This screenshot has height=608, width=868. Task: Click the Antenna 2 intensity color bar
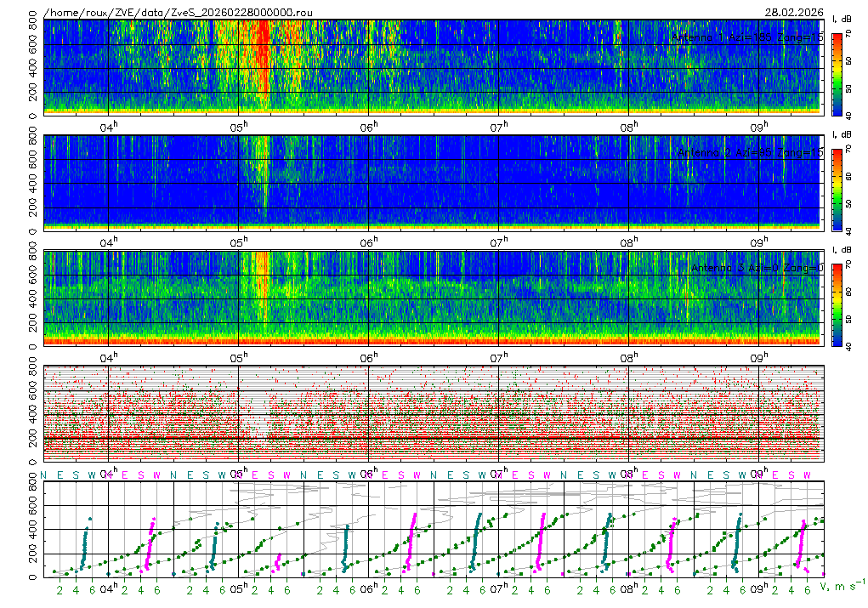tap(837, 189)
